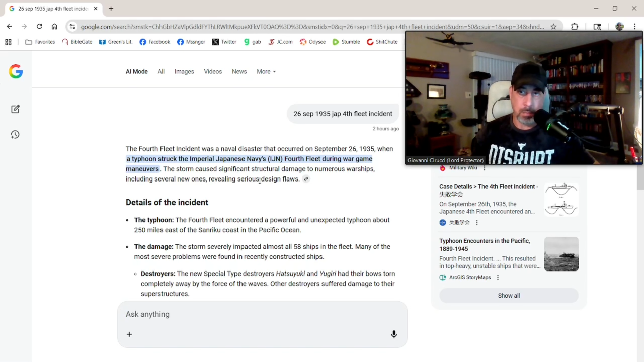This screenshot has width=644, height=362.
Task: Open options menu for 失敗学会 source
Action: (477, 223)
